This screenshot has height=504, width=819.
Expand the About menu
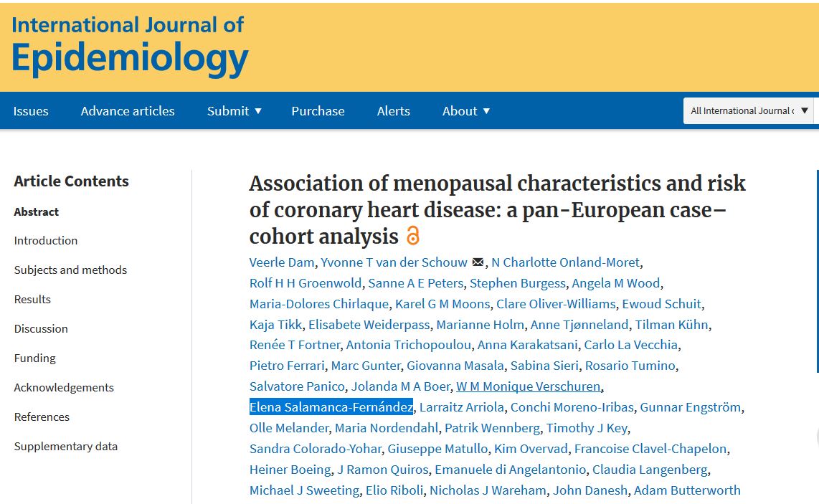click(x=466, y=111)
